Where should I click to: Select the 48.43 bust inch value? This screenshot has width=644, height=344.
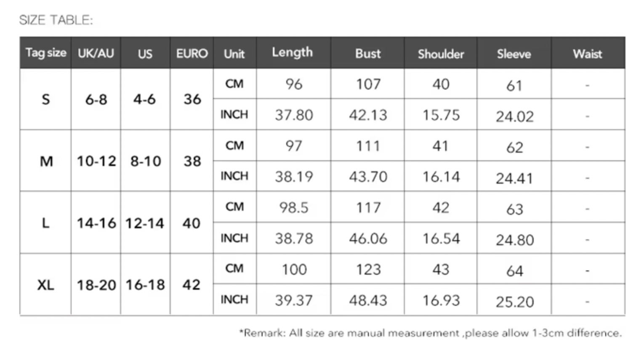point(368,300)
